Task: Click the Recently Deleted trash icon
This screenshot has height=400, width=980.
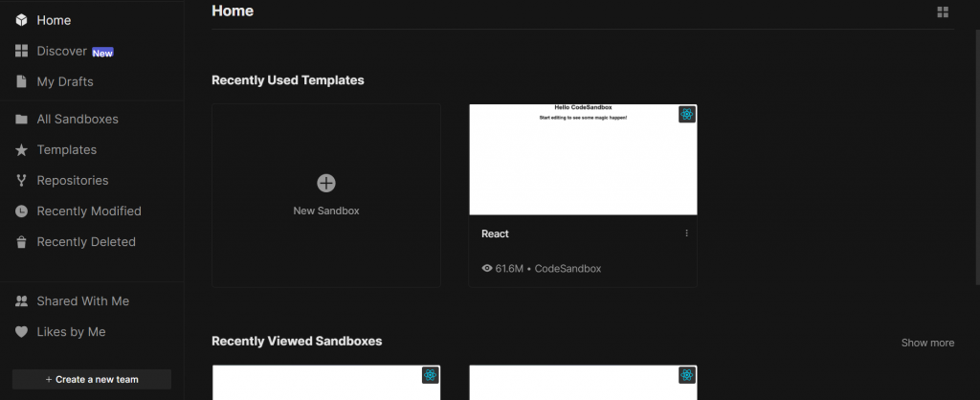Action: click(21, 242)
